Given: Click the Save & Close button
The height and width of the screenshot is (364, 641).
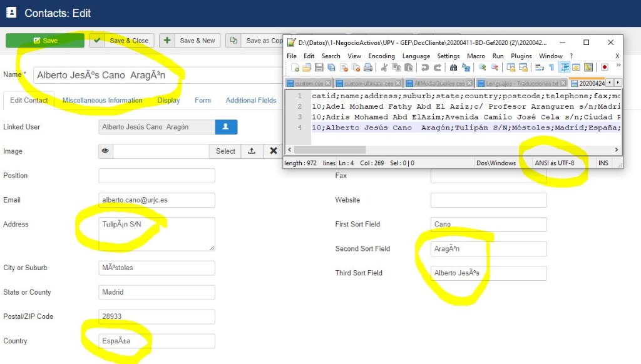Looking at the screenshot, I should point(121,41).
